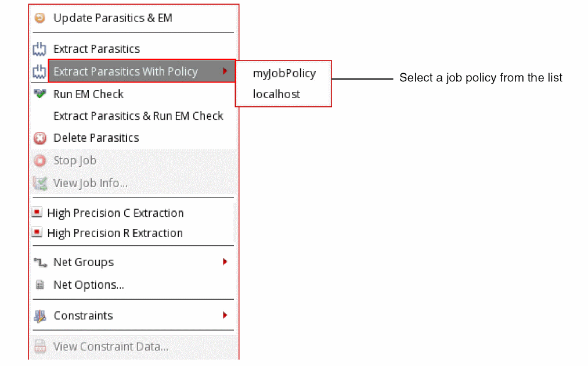Click the Update Parasitics & EM icon
The width and height of the screenshot is (588, 366).
[39, 18]
